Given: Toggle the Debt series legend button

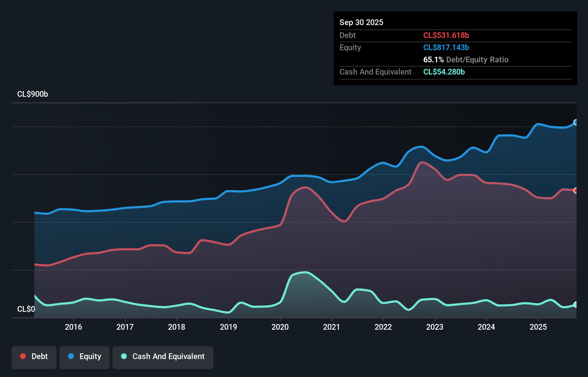Looking at the screenshot, I should click(34, 357).
